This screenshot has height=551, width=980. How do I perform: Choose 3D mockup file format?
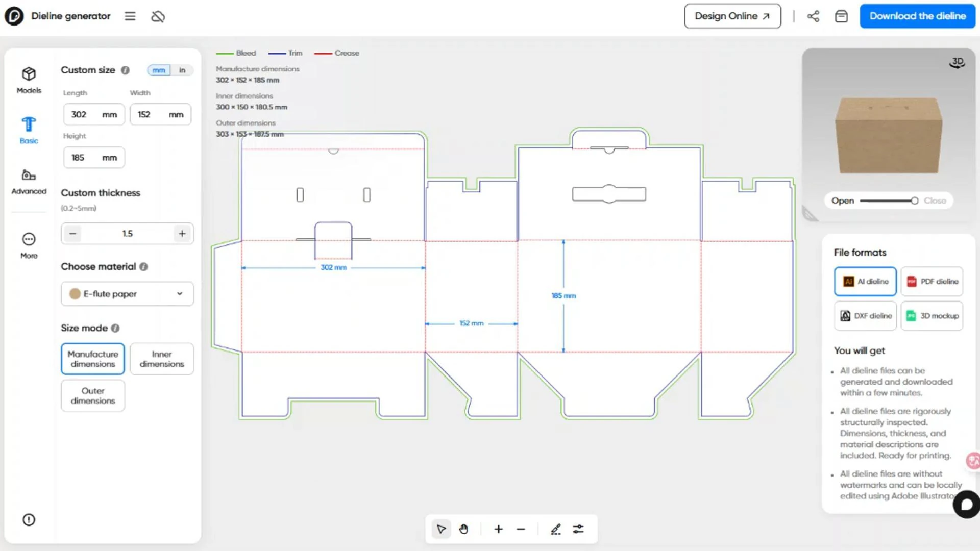pos(932,316)
